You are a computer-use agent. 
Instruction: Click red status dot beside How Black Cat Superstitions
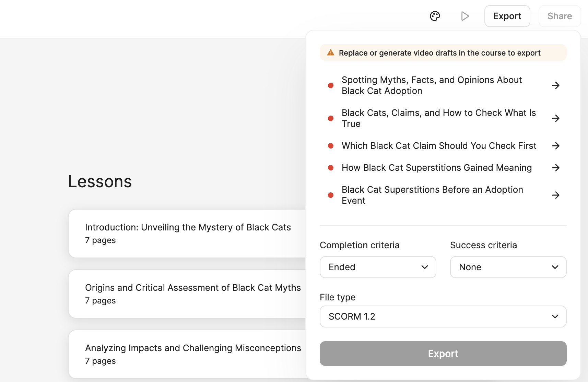[331, 168]
